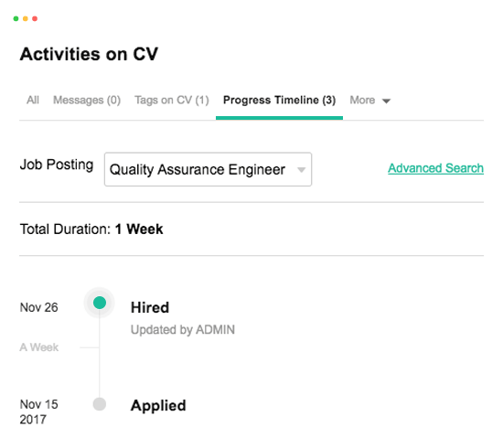
Task: Click the Progress Timeline (3) tab
Action: click(x=280, y=101)
